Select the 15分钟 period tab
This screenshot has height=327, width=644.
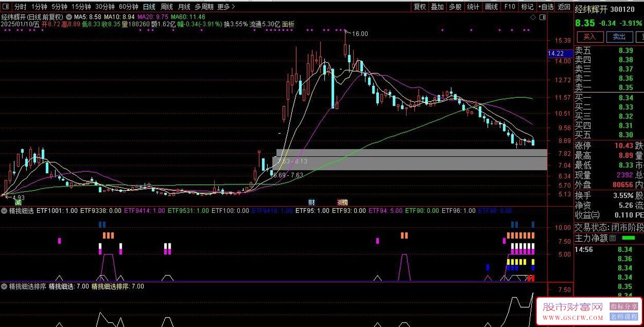point(81,7)
